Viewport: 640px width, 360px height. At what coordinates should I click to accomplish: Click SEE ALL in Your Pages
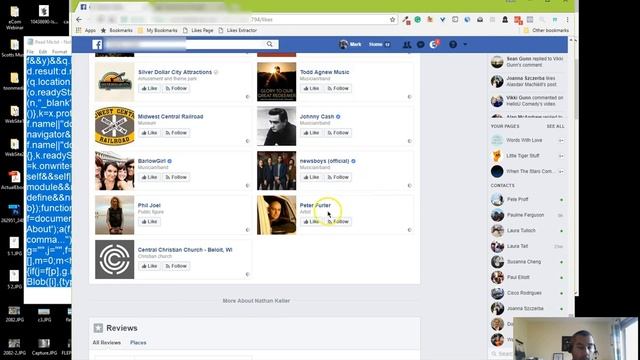click(555, 127)
